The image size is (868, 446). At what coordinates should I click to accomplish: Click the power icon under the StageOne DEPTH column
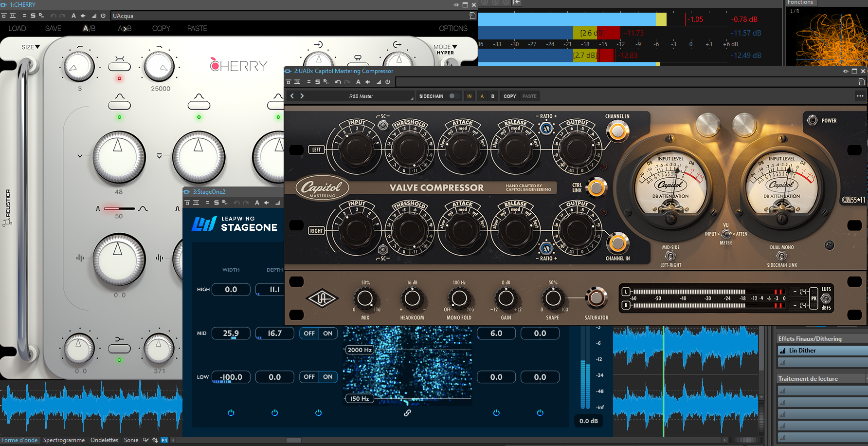point(275,413)
